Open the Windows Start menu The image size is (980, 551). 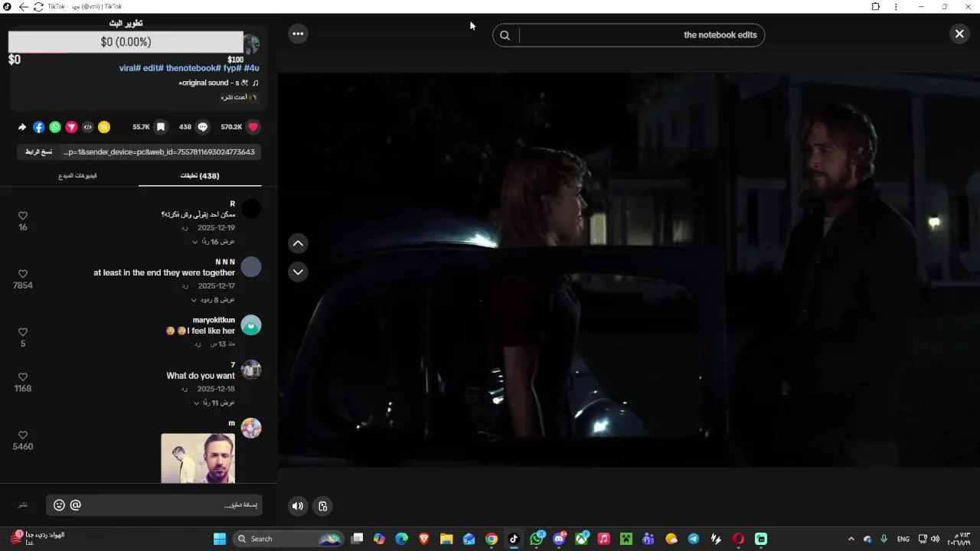tap(220, 539)
